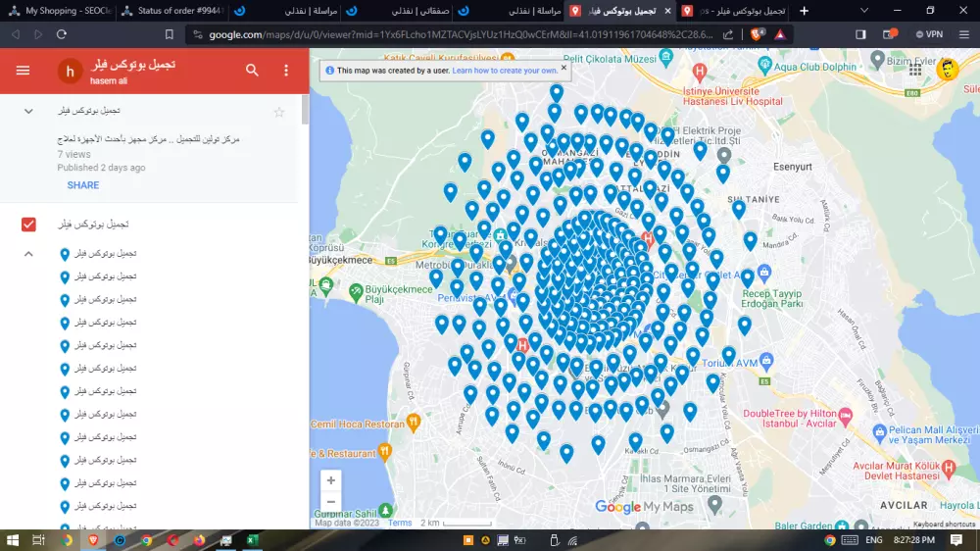Viewport: 980px width, 551px height.
Task: Click the Pelit Çikolata Müzesi map marker
Action: pyautogui.click(x=666, y=58)
